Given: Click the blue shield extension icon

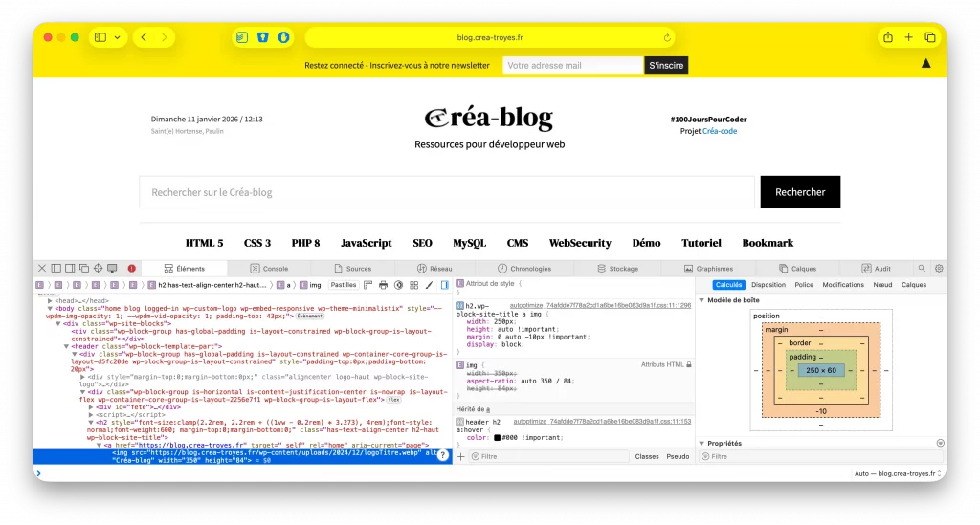Looking at the screenshot, I should point(263,37).
